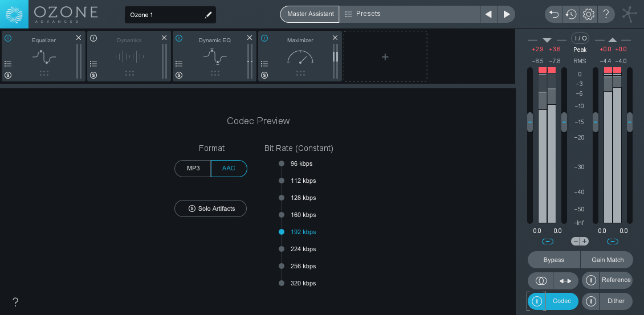Adjust the left output gain slider
The image size is (644, 315).
point(596,122)
